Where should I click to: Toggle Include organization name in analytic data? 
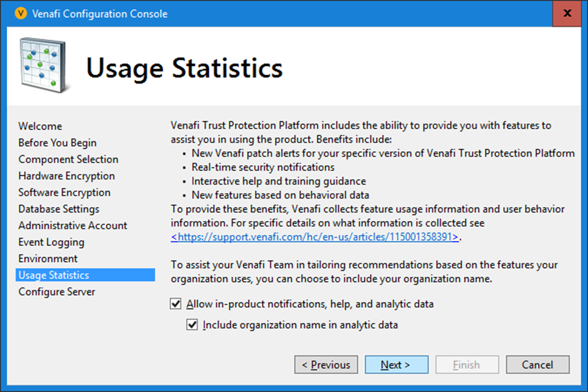coord(192,325)
